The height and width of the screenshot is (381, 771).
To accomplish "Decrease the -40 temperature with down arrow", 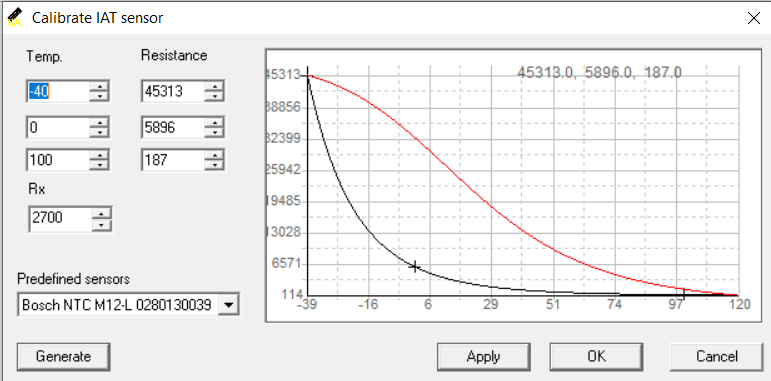I will pyautogui.click(x=99, y=96).
